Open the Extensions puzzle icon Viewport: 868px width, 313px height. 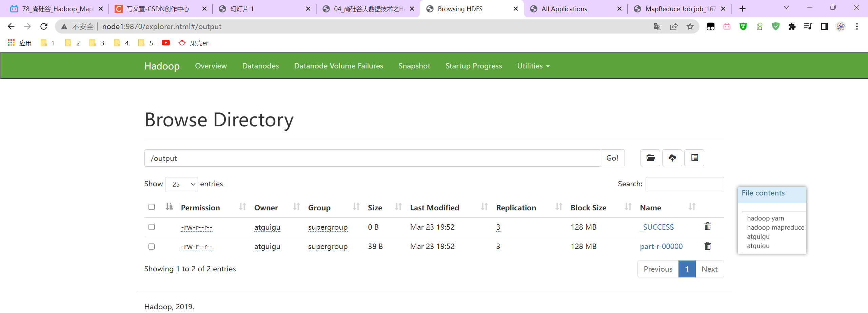point(792,26)
